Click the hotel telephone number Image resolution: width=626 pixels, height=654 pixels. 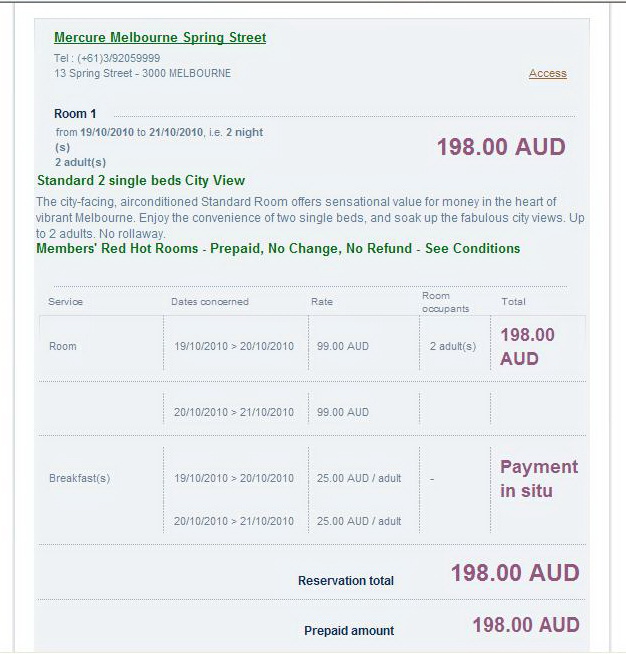pos(107,58)
